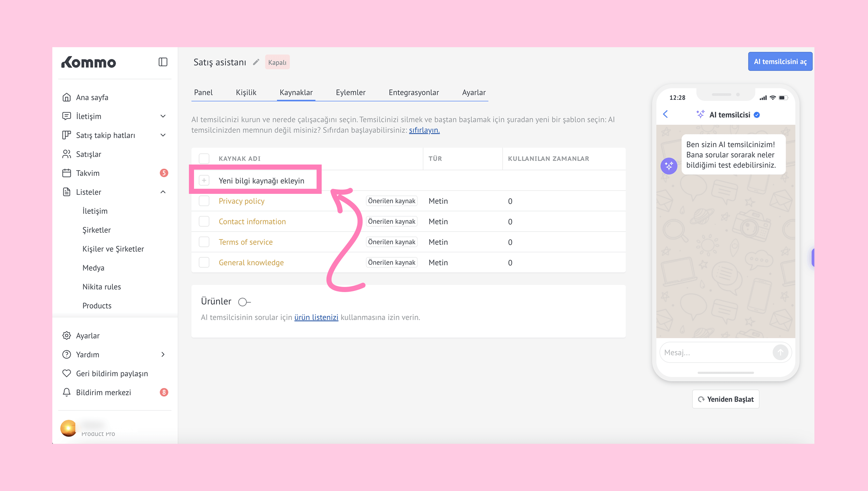Click the AI temsilcisini aç button
This screenshot has width=868, height=491.
[780, 62]
